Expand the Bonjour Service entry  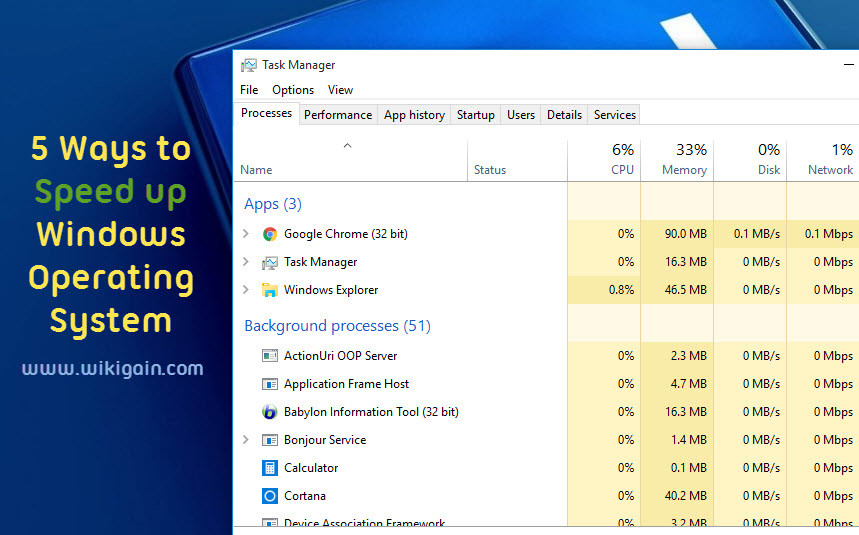pyautogui.click(x=246, y=440)
